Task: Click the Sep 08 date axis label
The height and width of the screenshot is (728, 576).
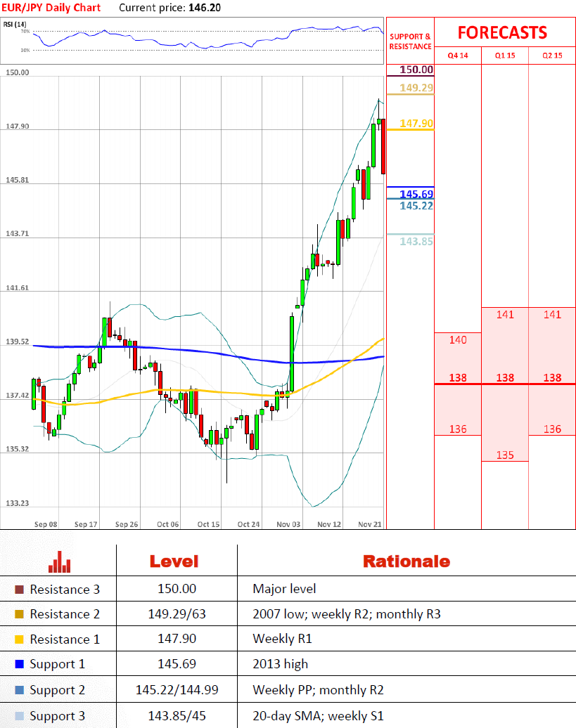Action: [46, 524]
